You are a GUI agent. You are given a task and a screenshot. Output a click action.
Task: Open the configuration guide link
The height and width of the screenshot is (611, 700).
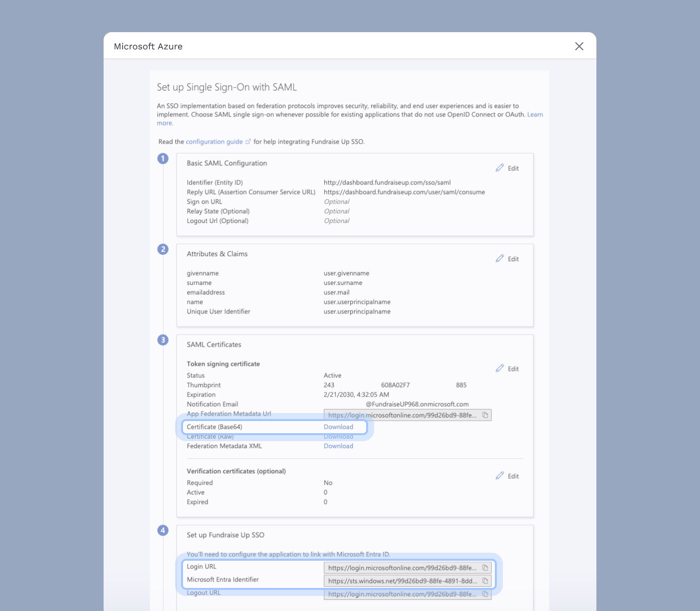click(x=214, y=142)
